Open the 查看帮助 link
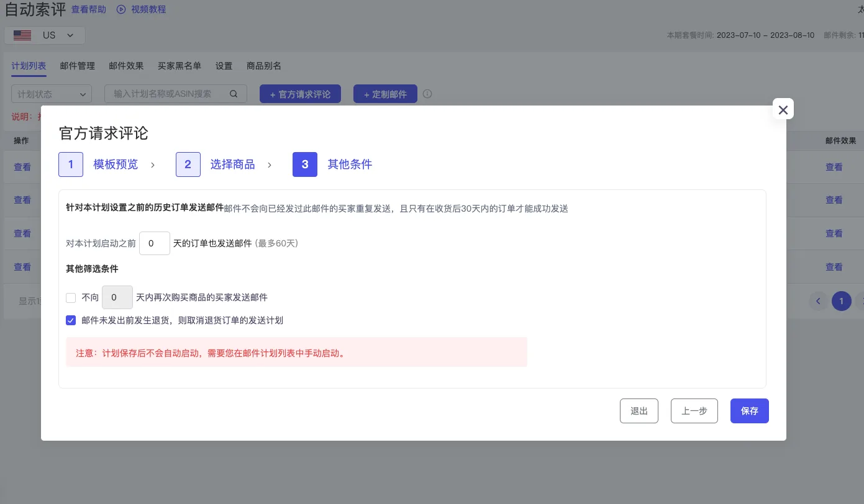The width and height of the screenshot is (864, 504). [89, 9]
